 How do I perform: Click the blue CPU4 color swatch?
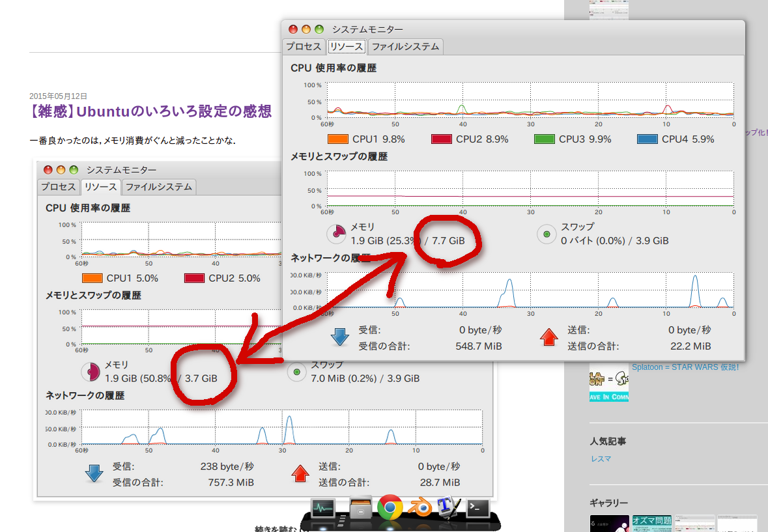coord(647,139)
